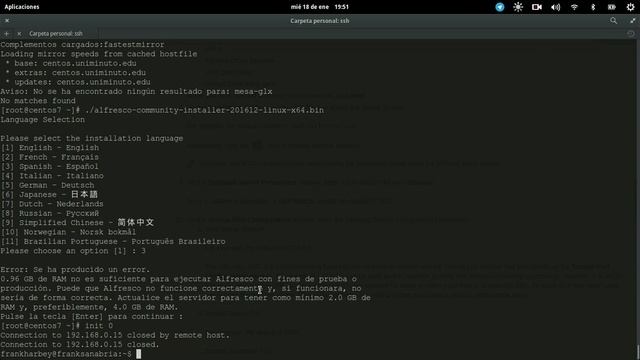Click the '[1] English - English' line
Screen dimensions: 640x360
[x=49, y=148]
